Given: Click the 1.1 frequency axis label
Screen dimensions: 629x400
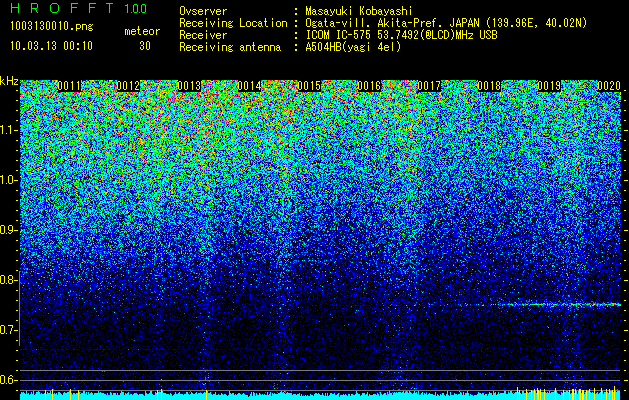Looking at the screenshot, I should [9, 130].
